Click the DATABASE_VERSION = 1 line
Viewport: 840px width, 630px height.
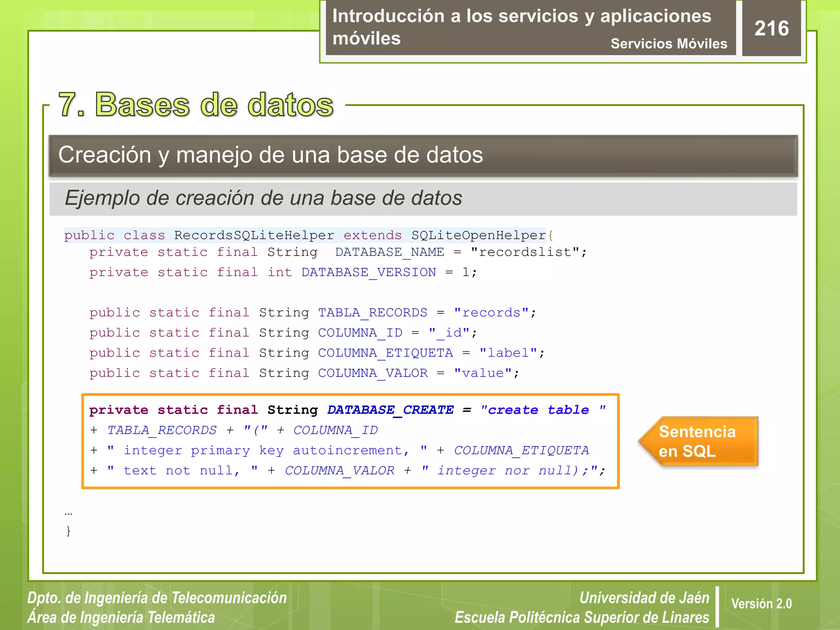point(283,272)
